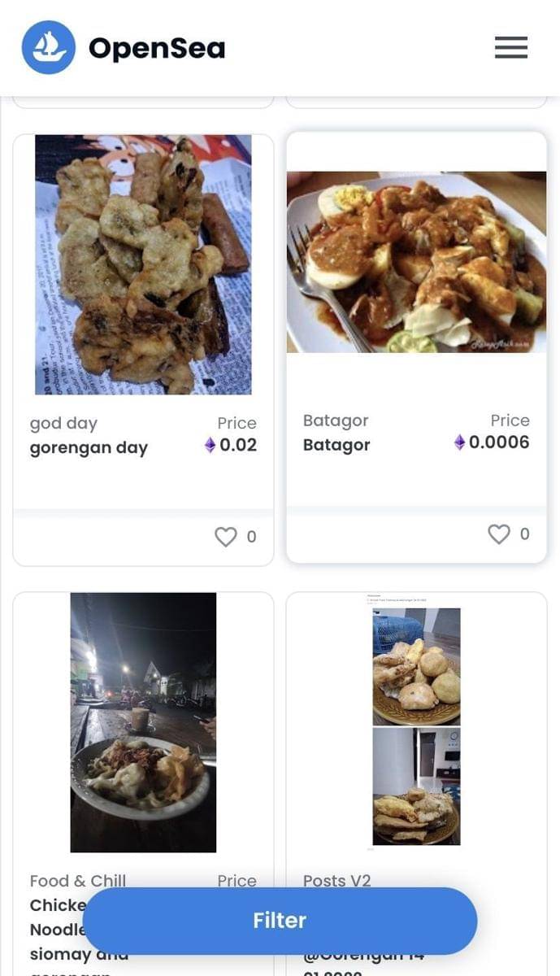
Task: Click the 0.02 price value
Action: click(238, 446)
